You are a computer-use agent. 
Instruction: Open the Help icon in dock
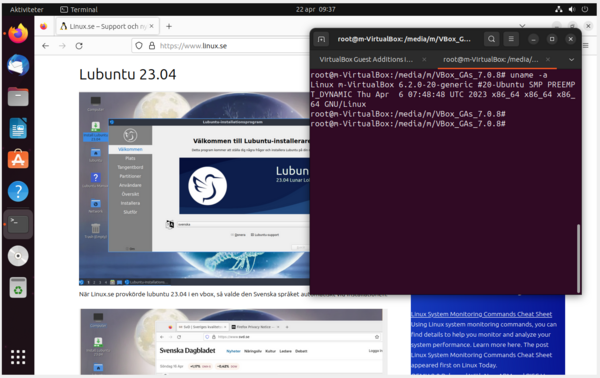click(18, 191)
